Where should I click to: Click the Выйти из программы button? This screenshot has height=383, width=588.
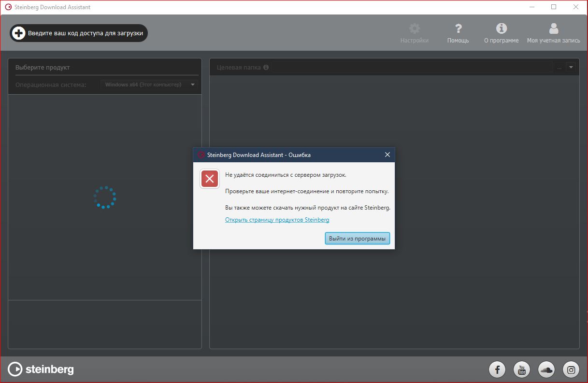[x=358, y=239]
